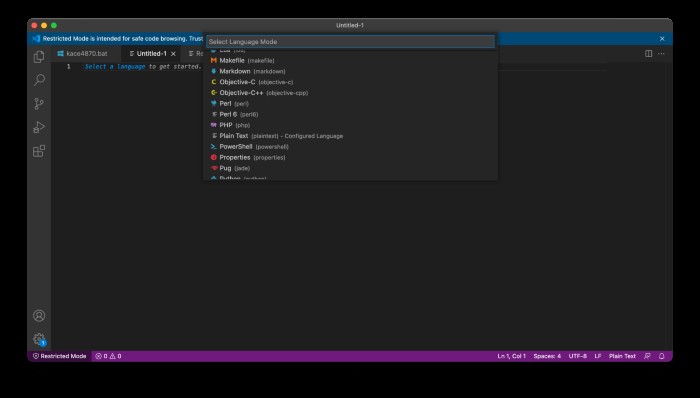Viewport: 700px width, 398px height.
Task: Open the Explorer view in activity bar
Action: pos(39,57)
